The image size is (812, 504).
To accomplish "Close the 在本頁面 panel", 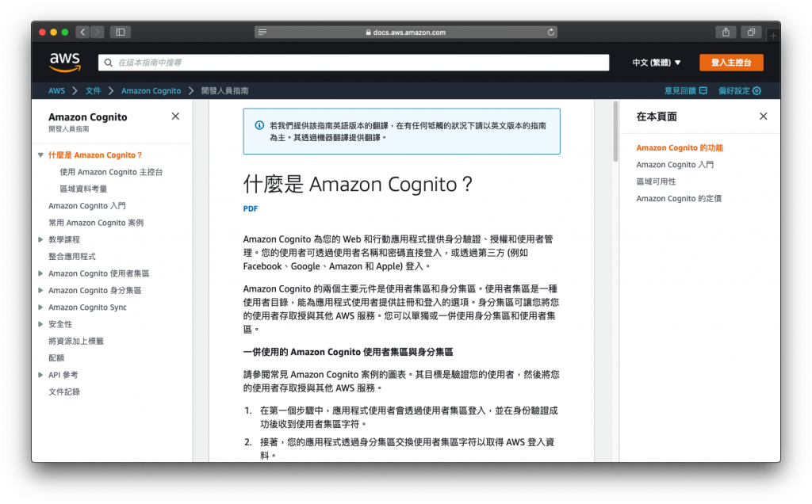I will (x=764, y=116).
